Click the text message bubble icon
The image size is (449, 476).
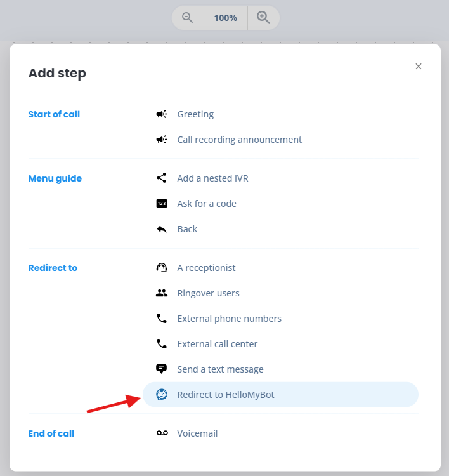click(x=161, y=369)
